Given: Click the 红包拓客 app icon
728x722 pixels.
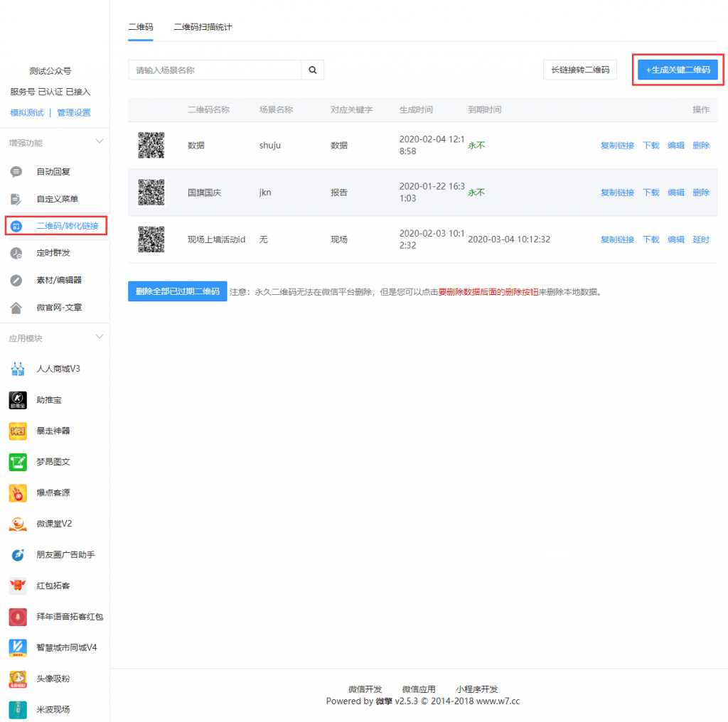Looking at the screenshot, I should click(18, 586).
